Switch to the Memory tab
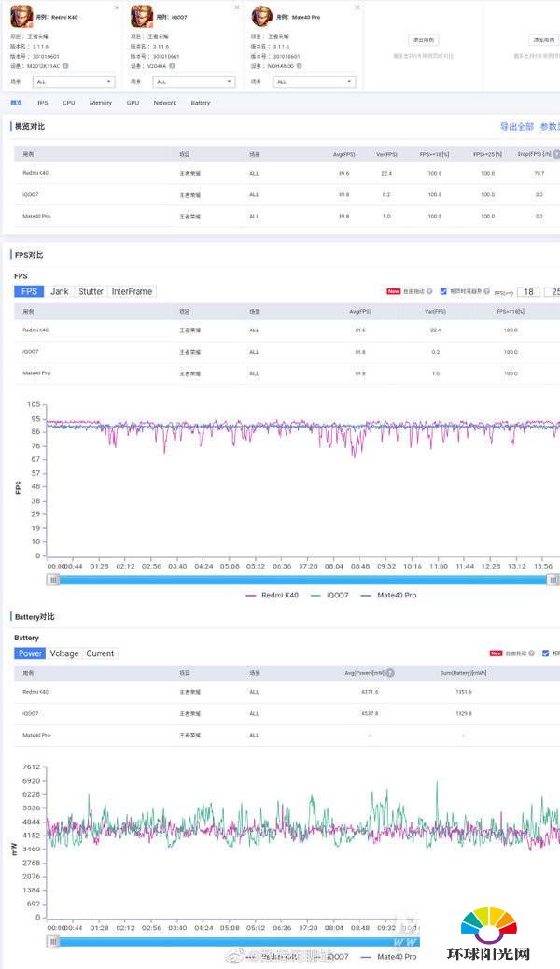 (100, 103)
